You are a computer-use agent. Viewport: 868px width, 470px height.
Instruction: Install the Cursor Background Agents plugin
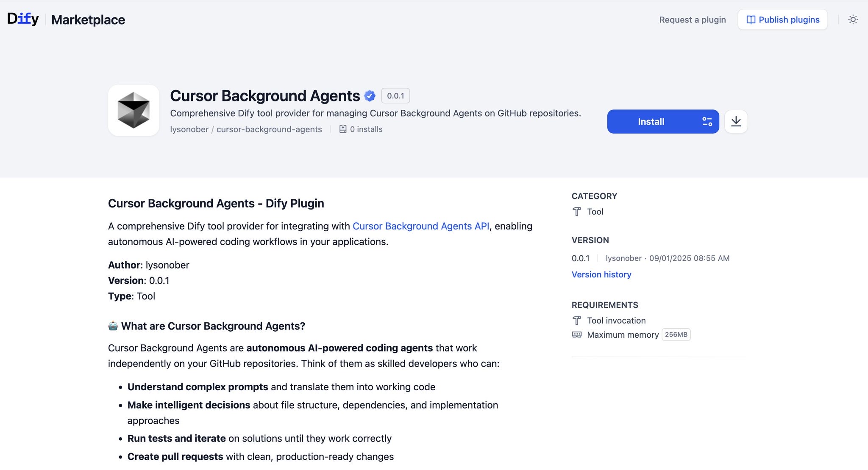click(651, 122)
